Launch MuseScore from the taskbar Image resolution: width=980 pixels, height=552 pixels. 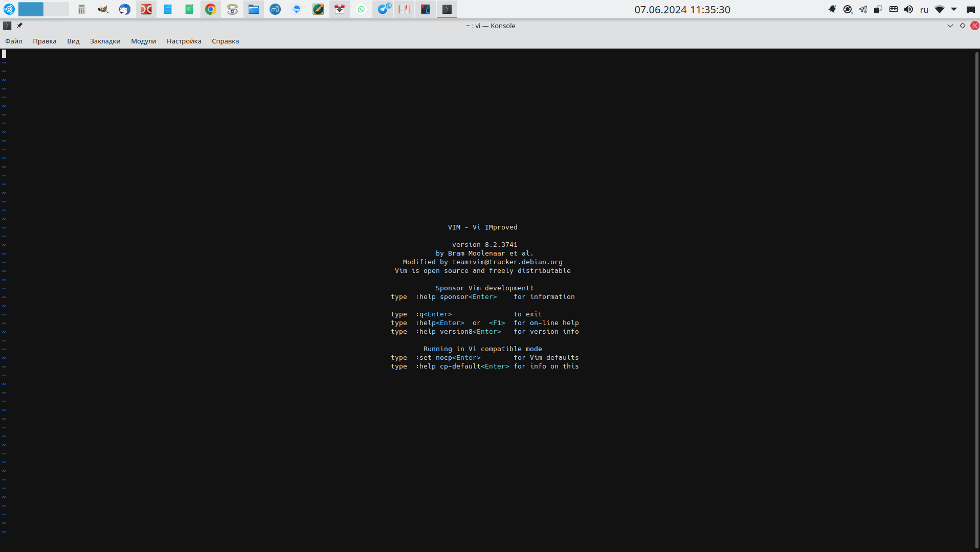pos(275,9)
